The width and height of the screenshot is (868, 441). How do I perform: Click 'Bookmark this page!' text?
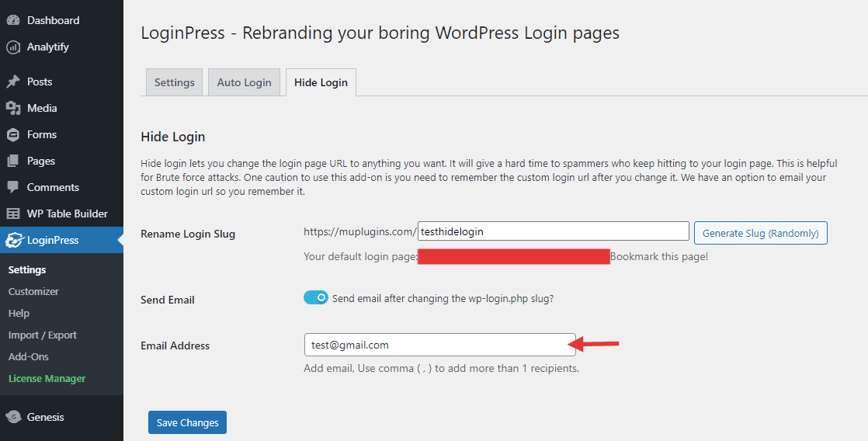pos(659,257)
